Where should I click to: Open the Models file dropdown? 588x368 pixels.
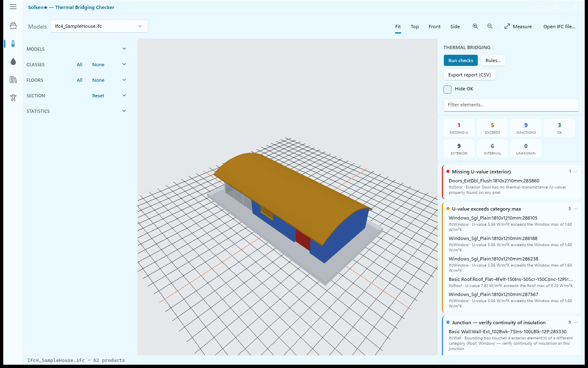coord(99,26)
